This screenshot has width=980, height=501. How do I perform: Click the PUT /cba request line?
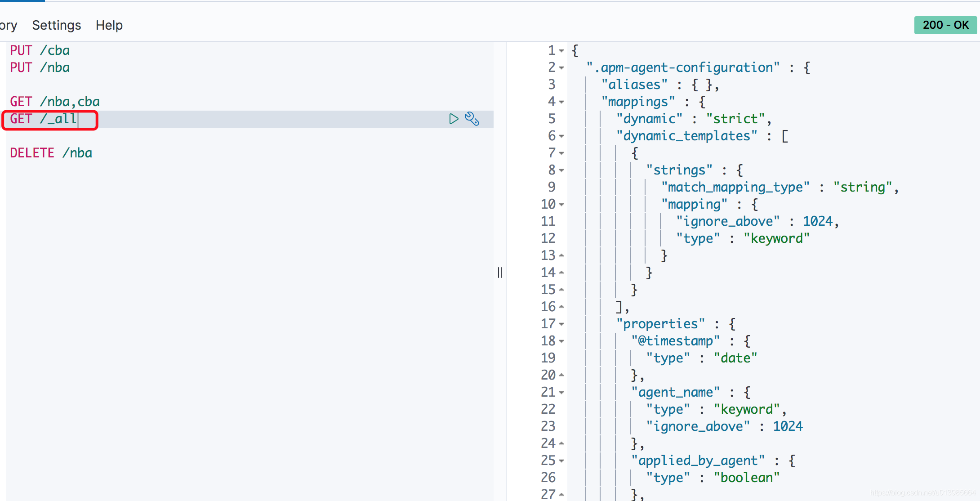pos(40,50)
